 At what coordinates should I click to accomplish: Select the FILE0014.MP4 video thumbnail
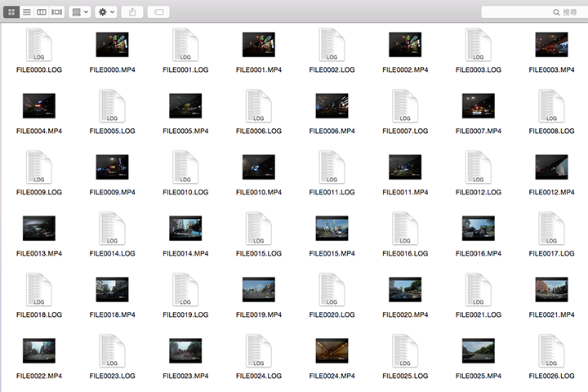pyautogui.click(x=185, y=228)
